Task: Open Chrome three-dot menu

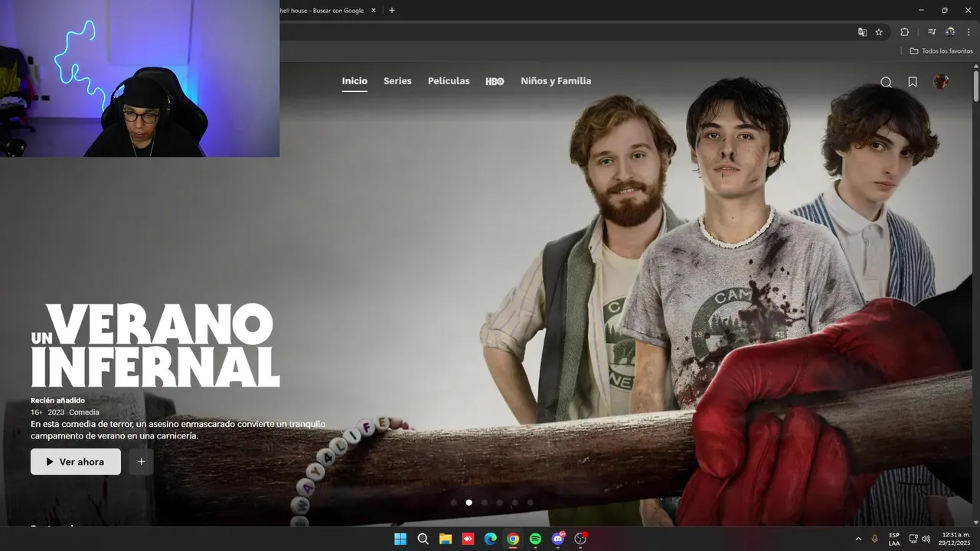Action: click(x=969, y=32)
